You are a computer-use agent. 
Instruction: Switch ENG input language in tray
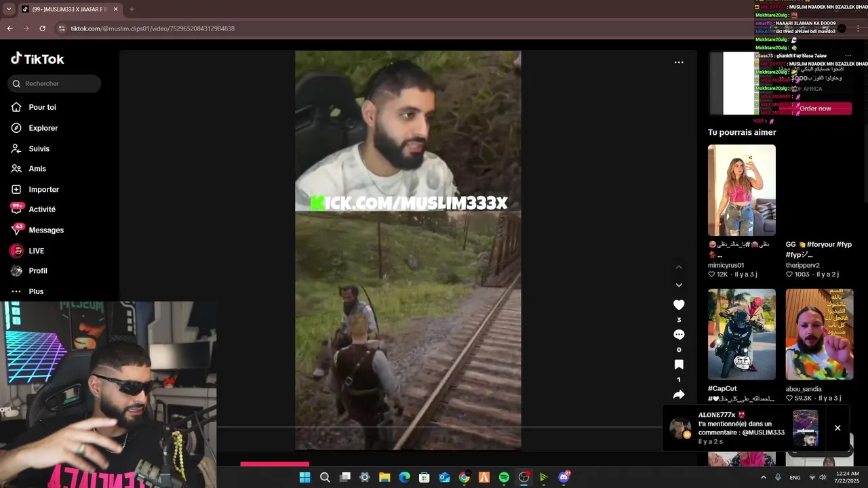point(795,477)
